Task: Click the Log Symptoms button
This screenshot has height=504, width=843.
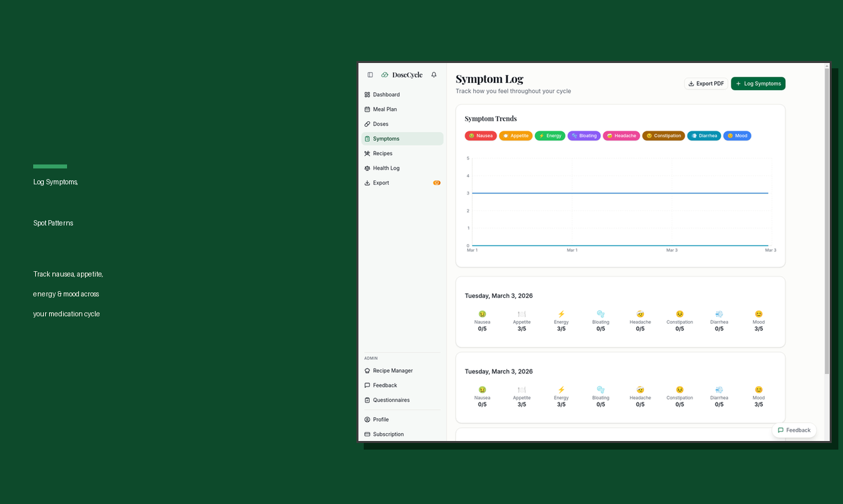Action: tap(758, 84)
